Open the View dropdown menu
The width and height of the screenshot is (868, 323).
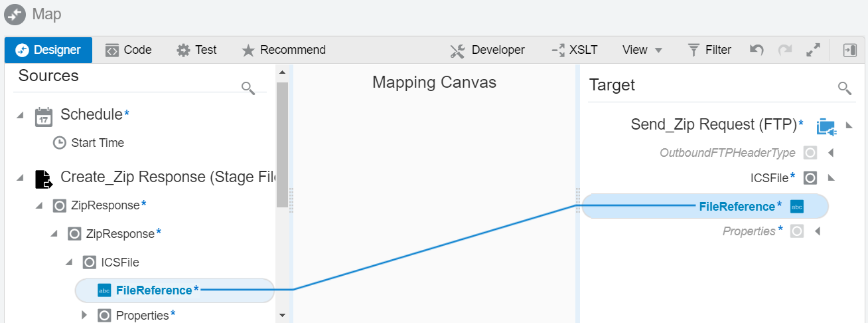[x=642, y=50]
